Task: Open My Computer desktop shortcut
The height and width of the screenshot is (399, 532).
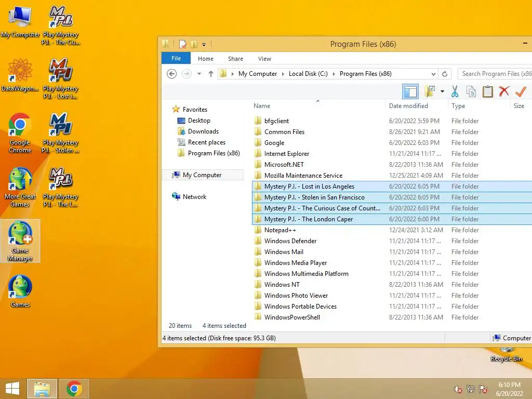Action: click(x=20, y=22)
